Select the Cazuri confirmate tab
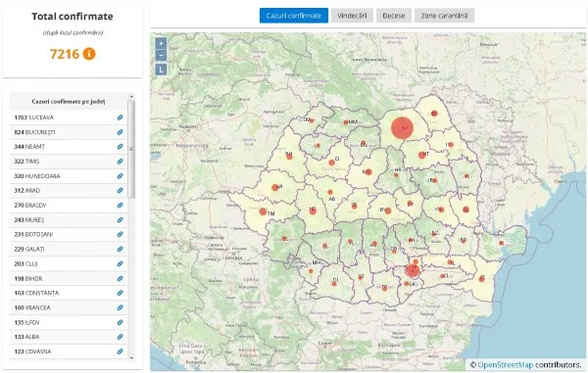Viewport: 588px width, 373px height. pyautogui.click(x=294, y=16)
